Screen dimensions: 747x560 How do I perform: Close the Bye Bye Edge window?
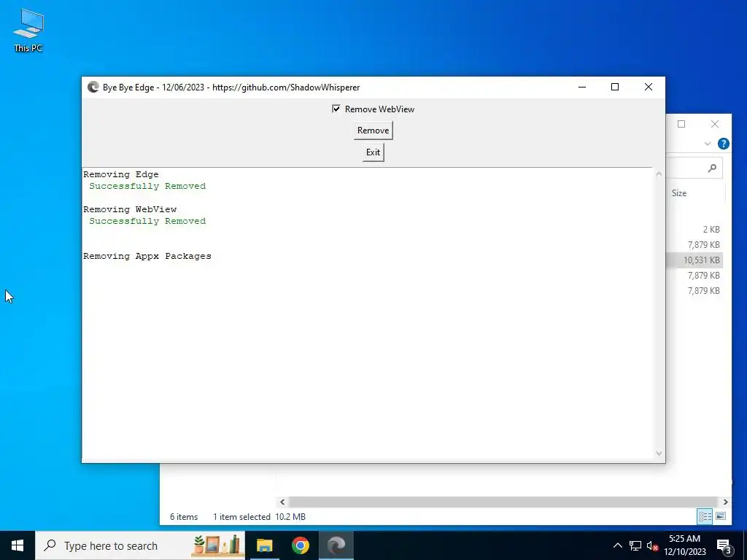pyautogui.click(x=649, y=87)
